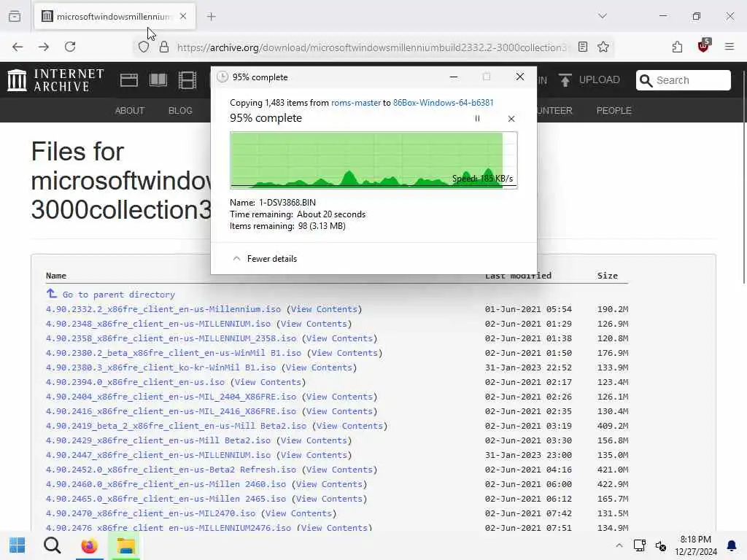The image size is (747, 560).
Task: Minimize the 95% complete copy dialog
Action: [454, 77]
